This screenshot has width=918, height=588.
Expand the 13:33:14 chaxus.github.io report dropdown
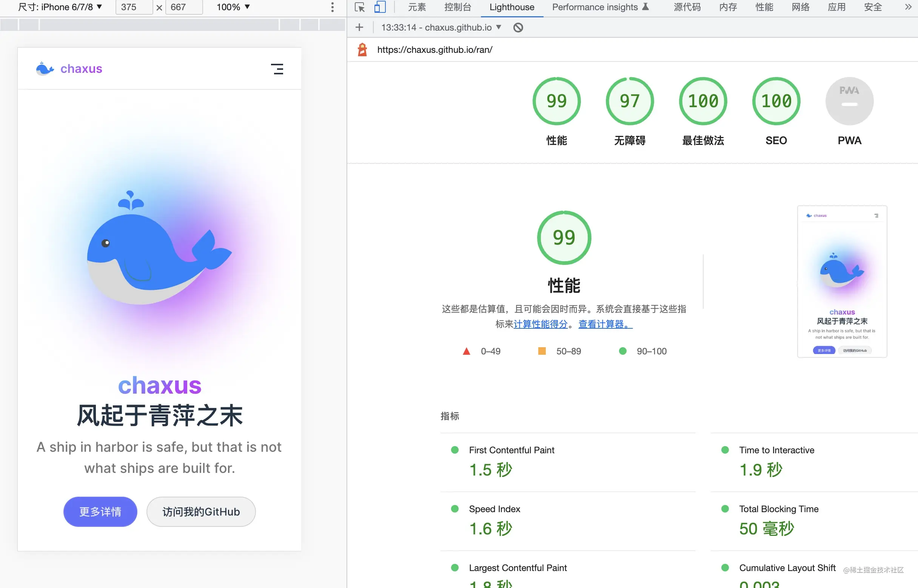coord(441,28)
